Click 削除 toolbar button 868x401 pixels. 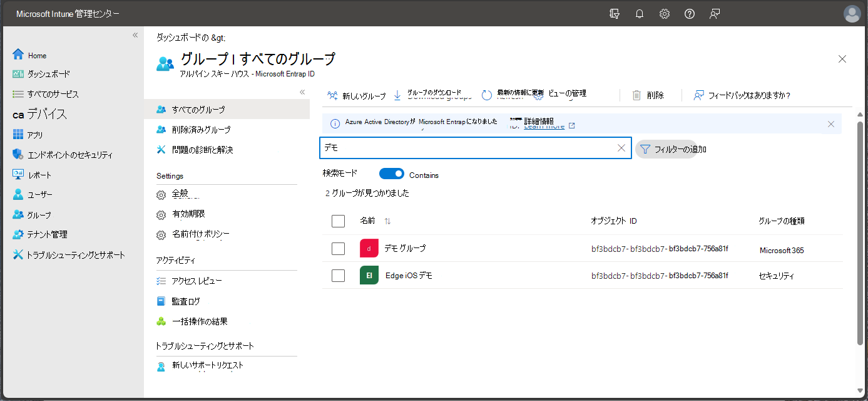[x=648, y=95]
